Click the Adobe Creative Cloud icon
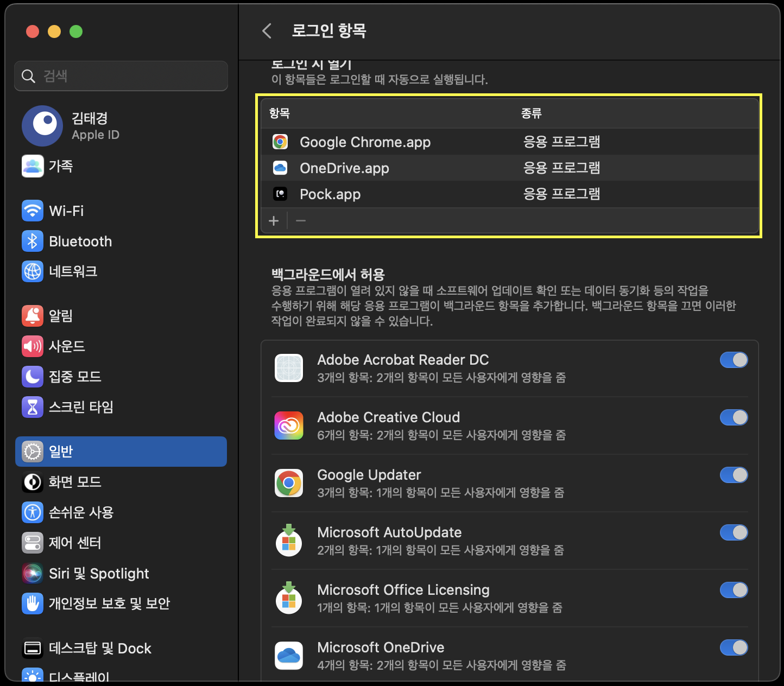 pos(289,425)
